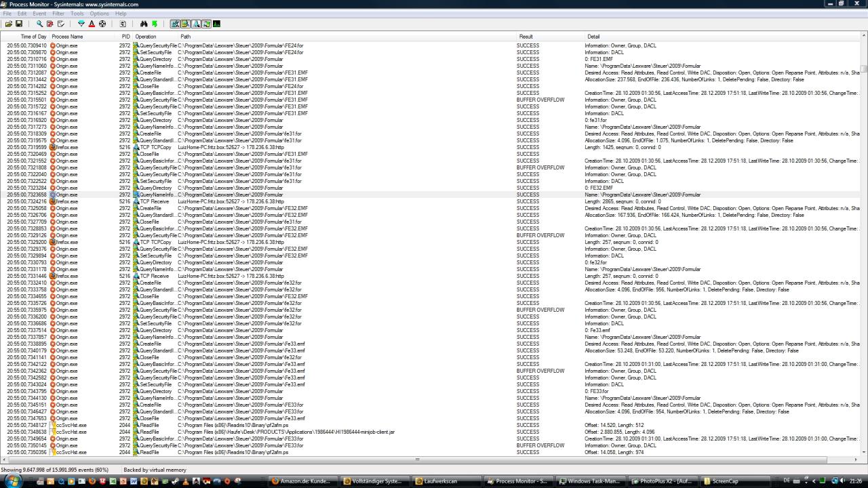This screenshot has height=488, width=868.
Task: Click the Clear display toolbar icon
Action: pyautogui.click(x=60, y=24)
